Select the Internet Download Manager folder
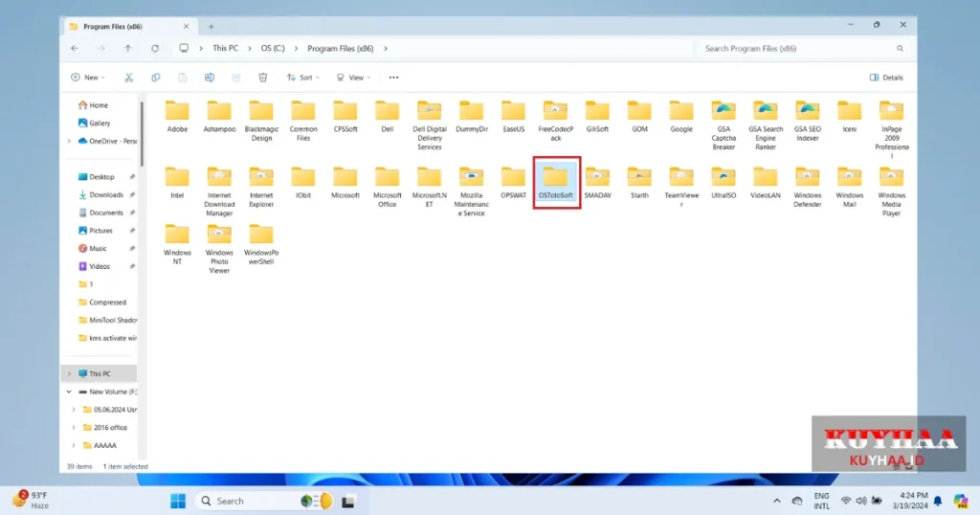This screenshot has height=515, width=980. coord(219,191)
